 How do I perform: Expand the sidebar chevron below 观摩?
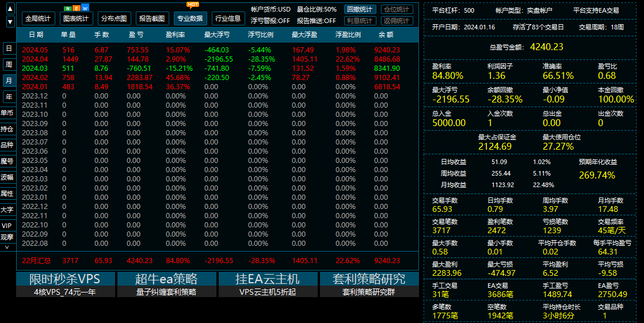pyautogui.click(x=6, y=248)
